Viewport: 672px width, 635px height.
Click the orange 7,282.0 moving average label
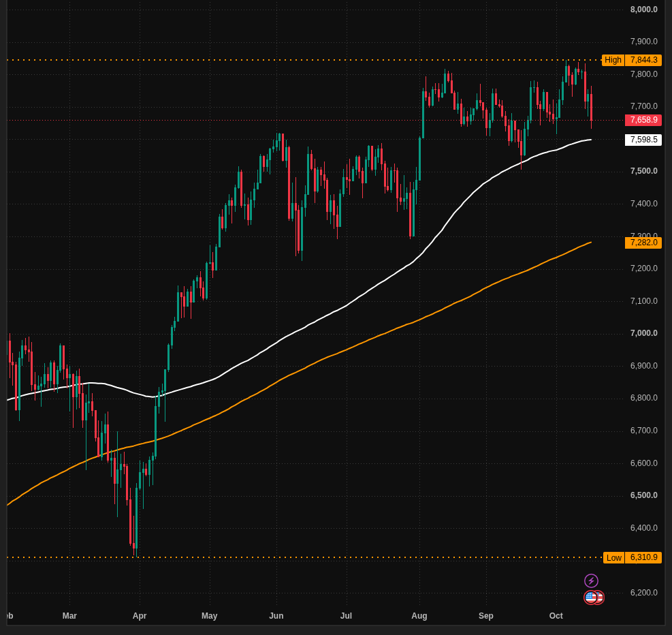643,243
